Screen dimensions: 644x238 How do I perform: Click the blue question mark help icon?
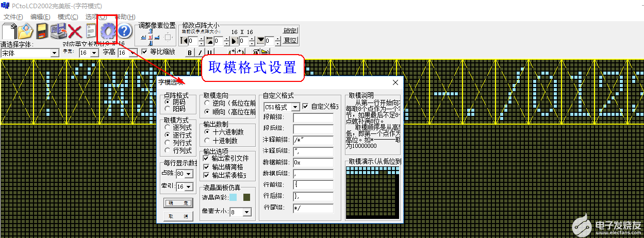click(125, 31)
